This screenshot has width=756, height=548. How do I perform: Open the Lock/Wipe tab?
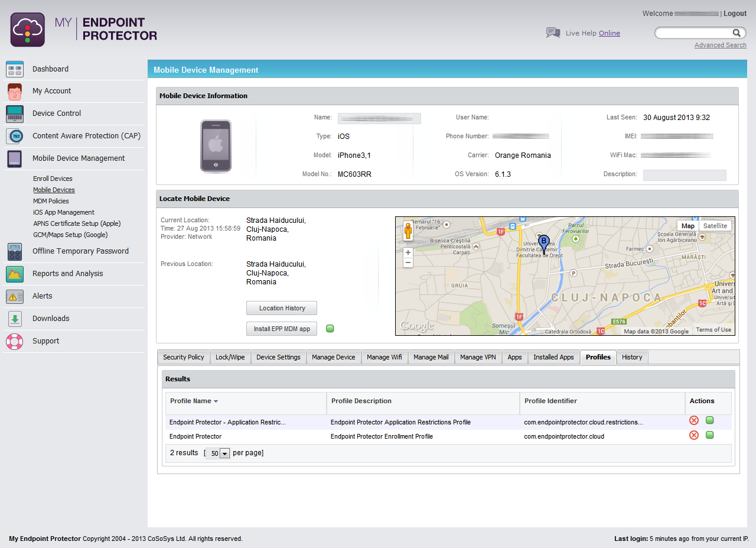pos(230,357)
